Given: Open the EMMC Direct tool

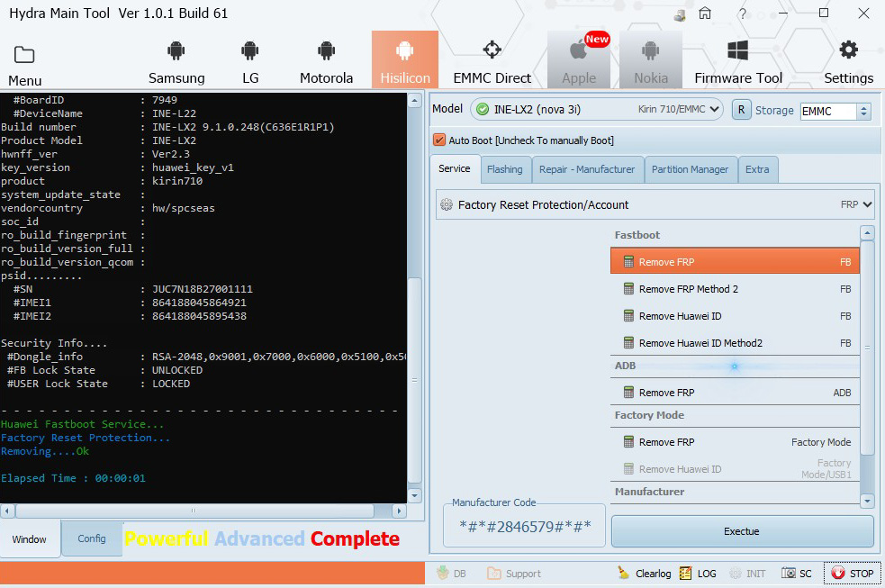Looking at the screenshot, I should (492, 52).
